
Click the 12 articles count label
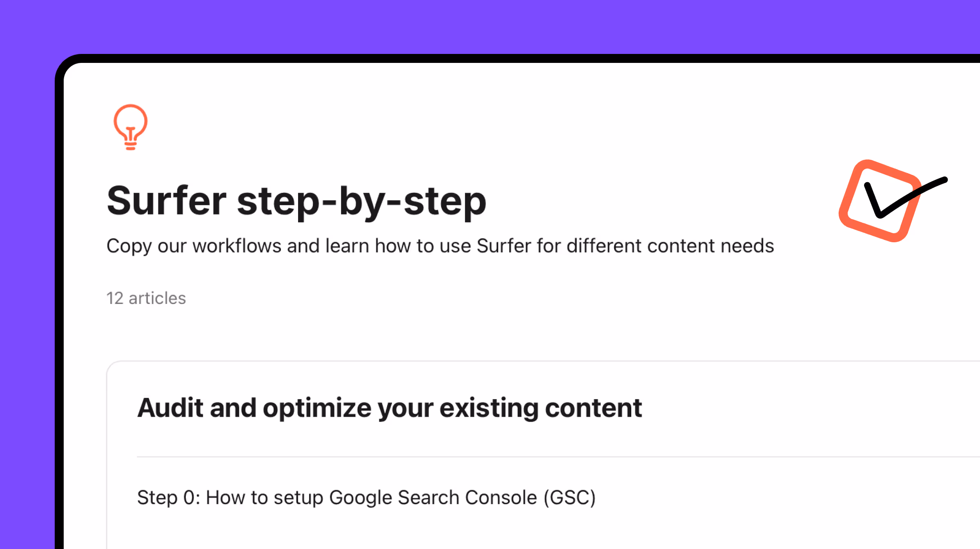[146, 298]
